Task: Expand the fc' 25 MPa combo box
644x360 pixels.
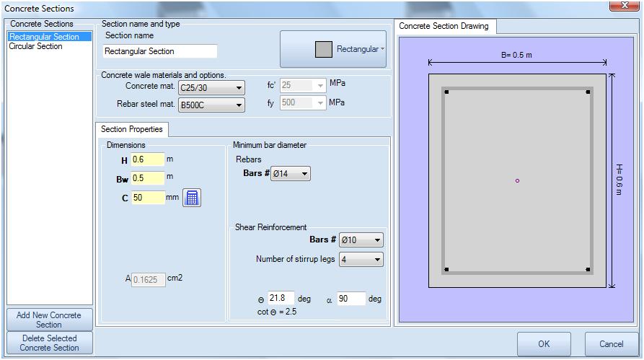Action: click(303, 85)
